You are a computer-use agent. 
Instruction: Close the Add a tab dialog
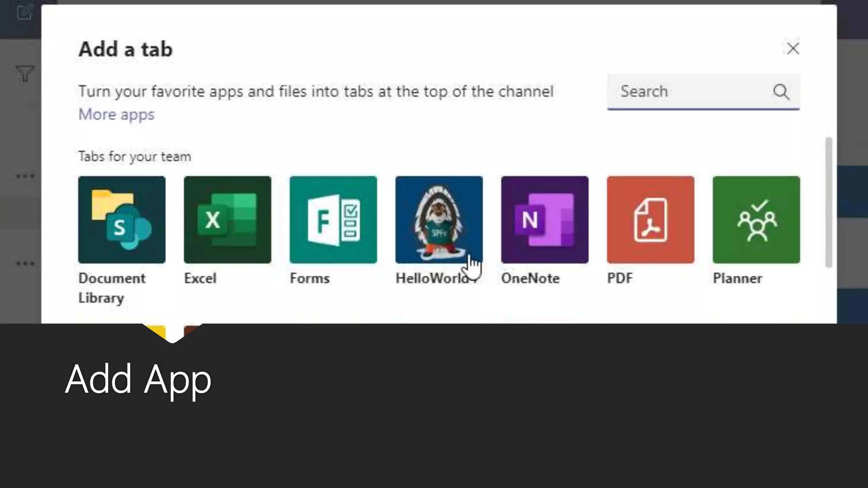(793, 48)
